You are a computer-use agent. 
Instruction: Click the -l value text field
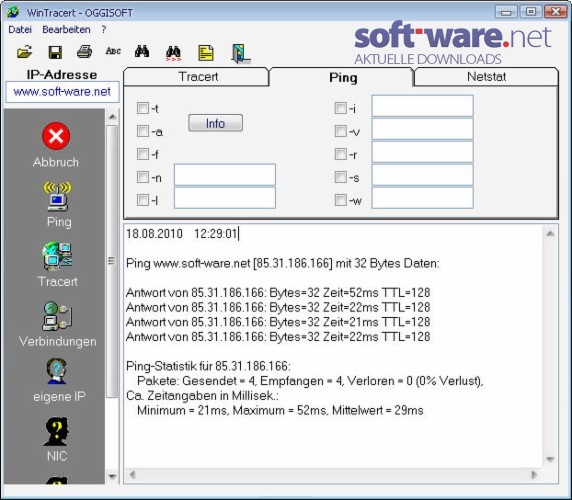click(225, 198)
